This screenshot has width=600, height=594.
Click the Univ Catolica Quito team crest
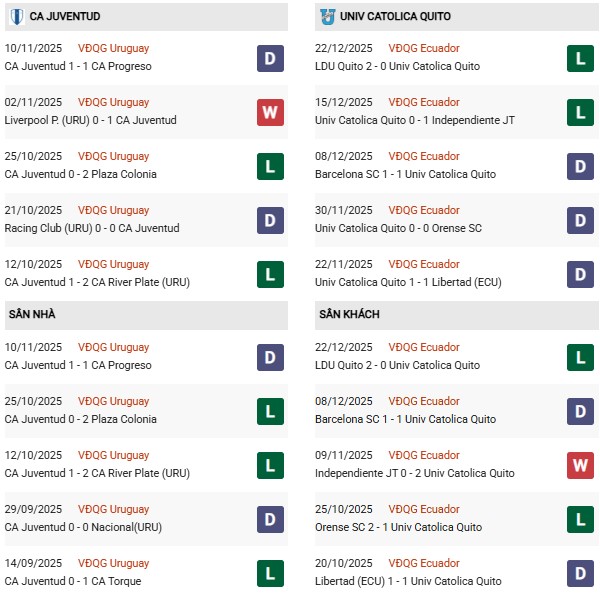pyautogui.click(x=327, y=16)
